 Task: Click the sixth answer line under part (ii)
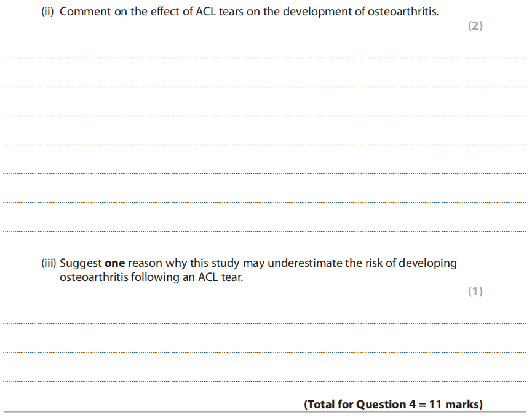click(x=264, y=202)
